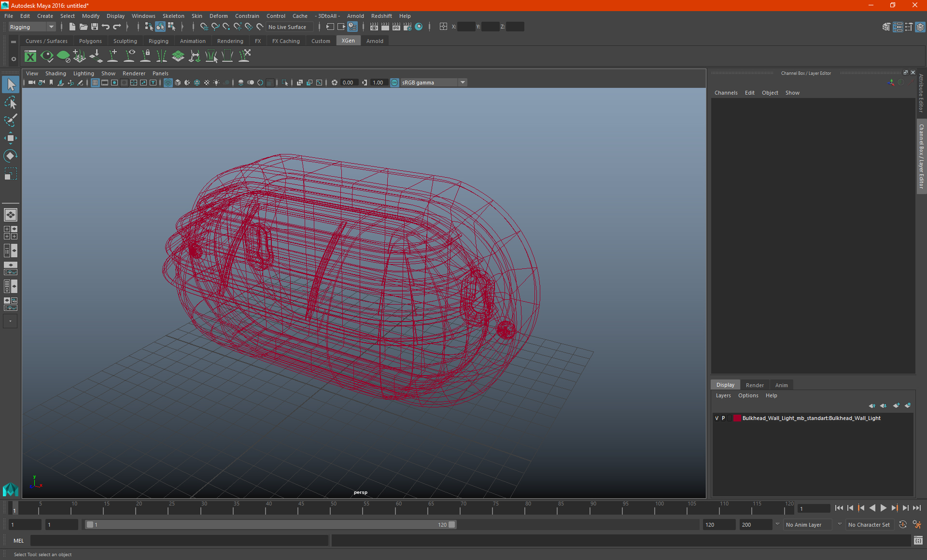The width and height of the screenshot is (927, 560).
Task: Create new empty display layer
Action: [x=896, y=406]
